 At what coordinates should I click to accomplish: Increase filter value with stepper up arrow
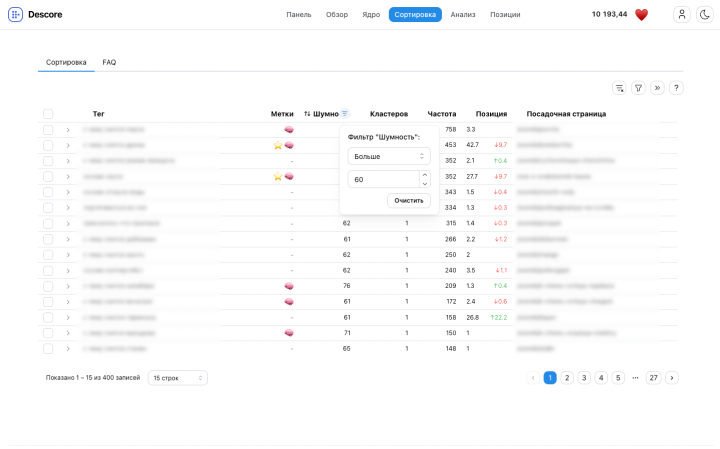coord(425,175)
